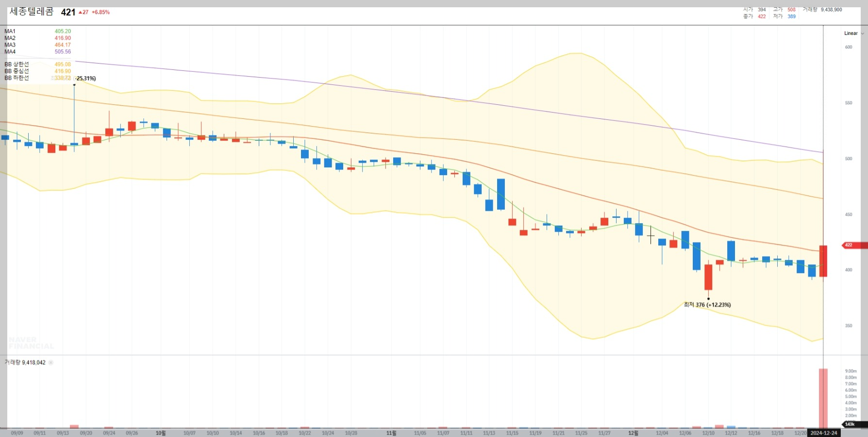
Task: Click the MA4 505.56 value
Action: (x=63, y=51)
